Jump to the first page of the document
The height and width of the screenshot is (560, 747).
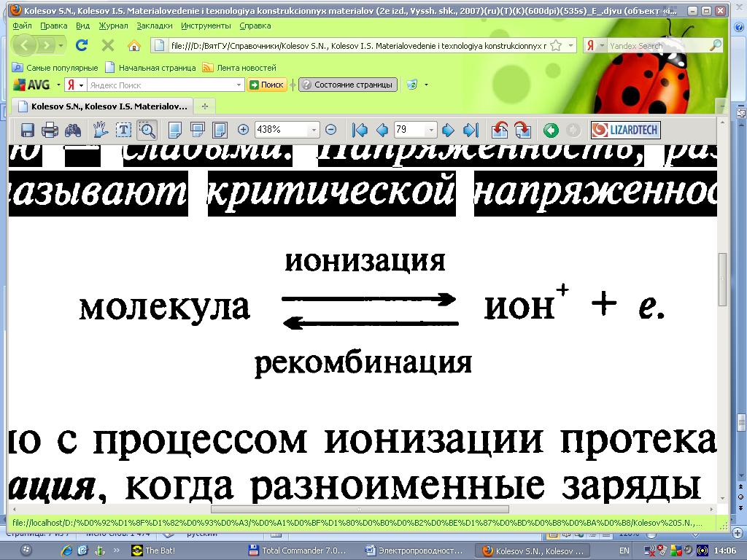[360, 130]
